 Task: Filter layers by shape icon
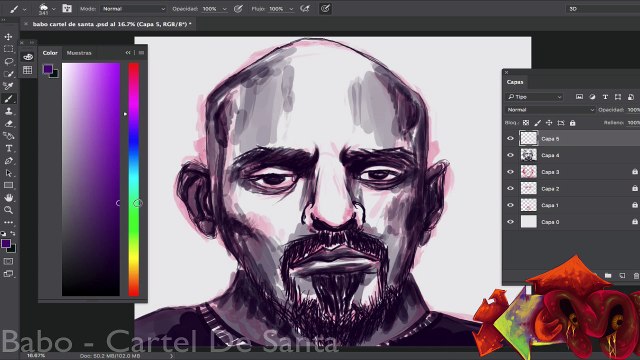coord(618,97)
